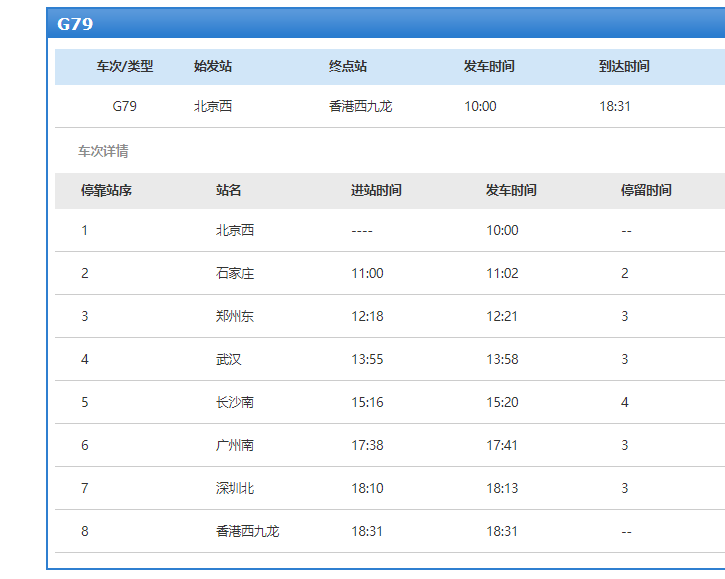Screen dimensions: 725x579
Task: Select the 广州南 stay duration value
Action: click(x=625, y=445)
